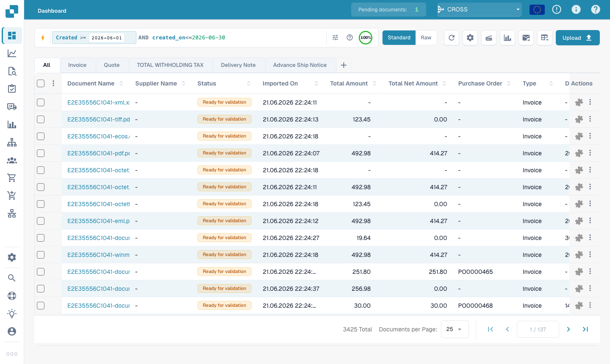Switch to Raw search mode
Viewport: 610px width, 364px height.
[426, 38]
